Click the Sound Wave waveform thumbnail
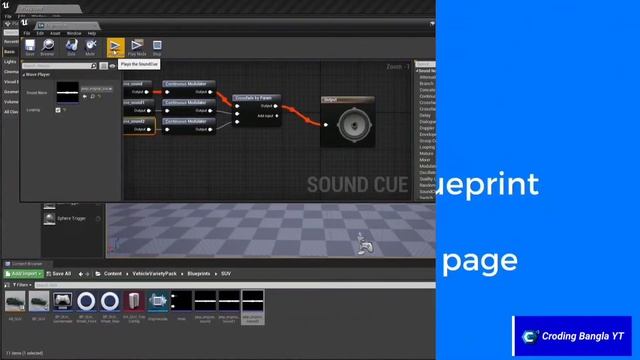640x360 pixels. pyautogui.click(x=67, y=92)
